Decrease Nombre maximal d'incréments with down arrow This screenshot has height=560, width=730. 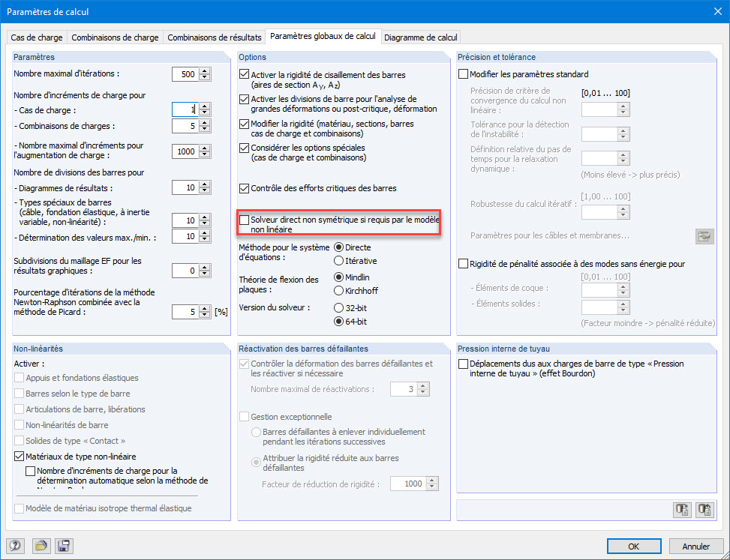coord(205,155)
